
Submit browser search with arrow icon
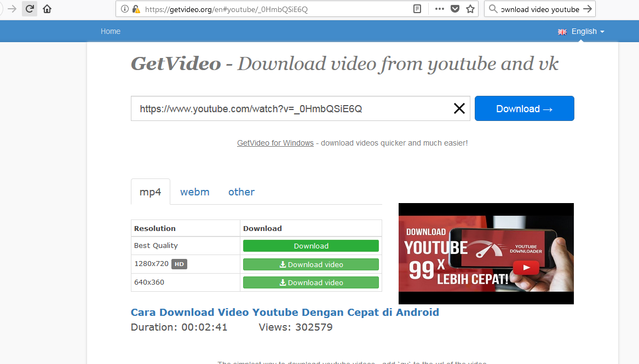pos(587,9)
